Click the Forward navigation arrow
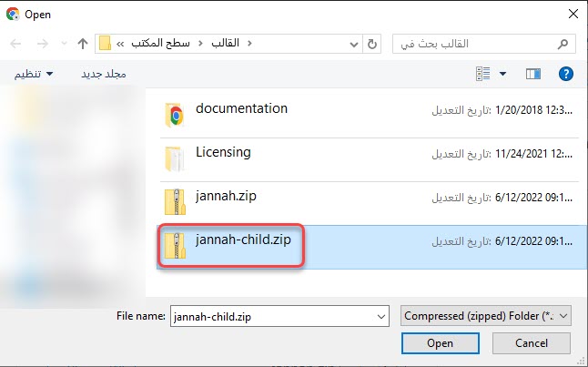Screen dimensions: 588x367 tap(41, 43)
